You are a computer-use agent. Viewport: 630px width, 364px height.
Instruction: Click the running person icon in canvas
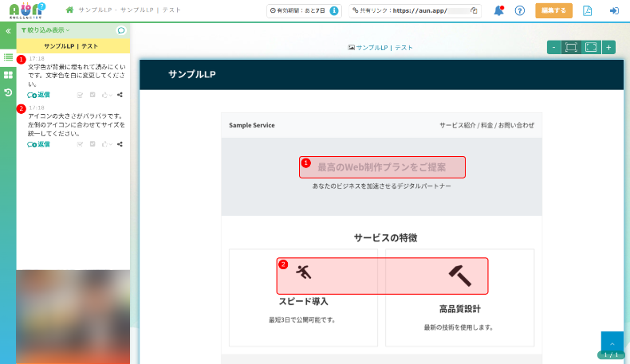coord(303,272)
